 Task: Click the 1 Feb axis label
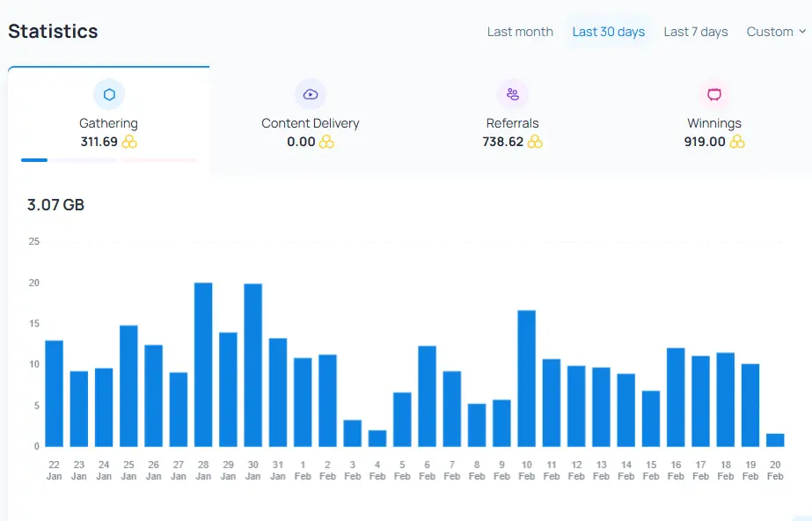(303, 470)
